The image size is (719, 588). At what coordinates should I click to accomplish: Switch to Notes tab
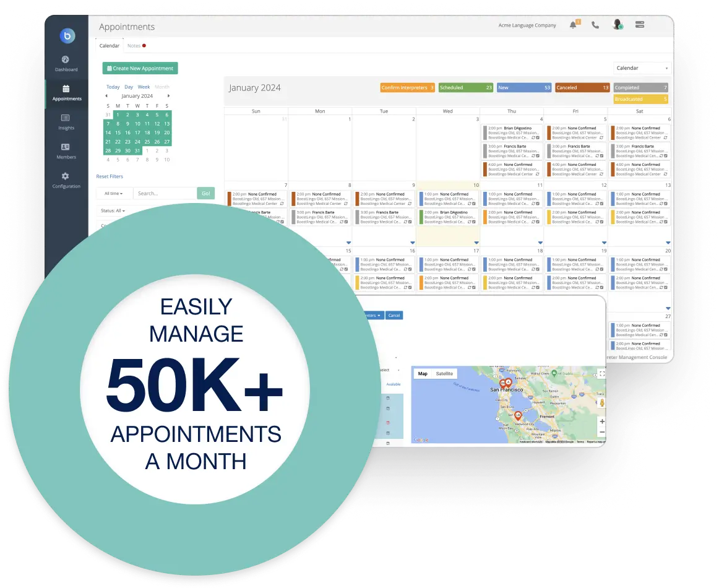click(x=136, y=46)
